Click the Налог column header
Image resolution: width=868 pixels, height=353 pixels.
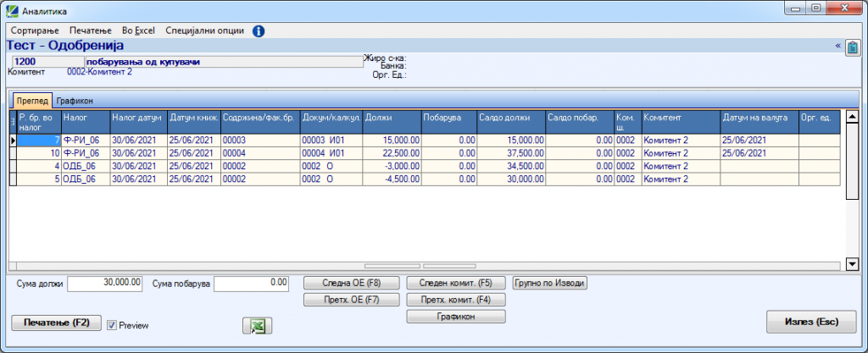click(x=86, y=122)
